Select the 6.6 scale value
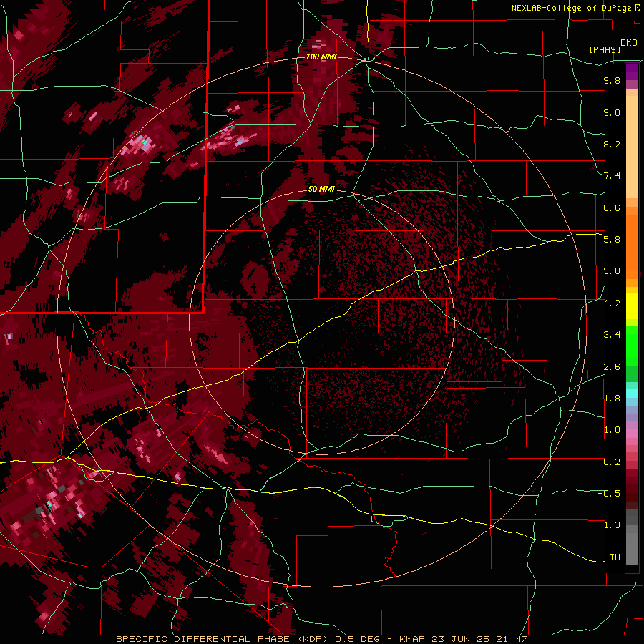Screen dimensions: 644x644 [x=612, y=208]
